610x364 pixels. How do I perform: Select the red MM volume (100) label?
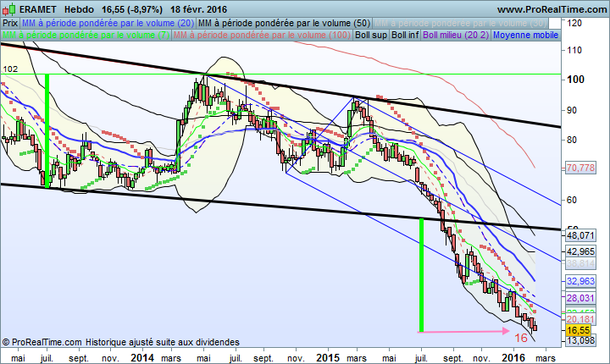click(262, 35)
